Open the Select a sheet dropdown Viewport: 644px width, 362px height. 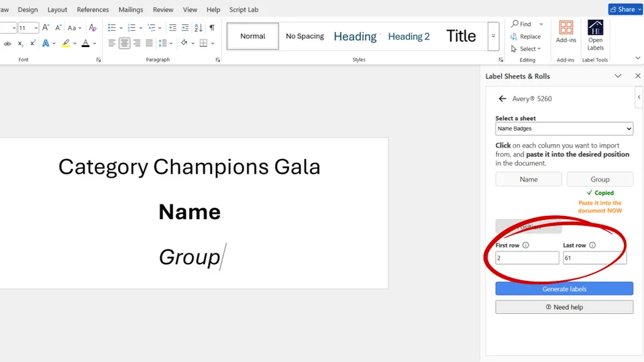tap(564, 129)
